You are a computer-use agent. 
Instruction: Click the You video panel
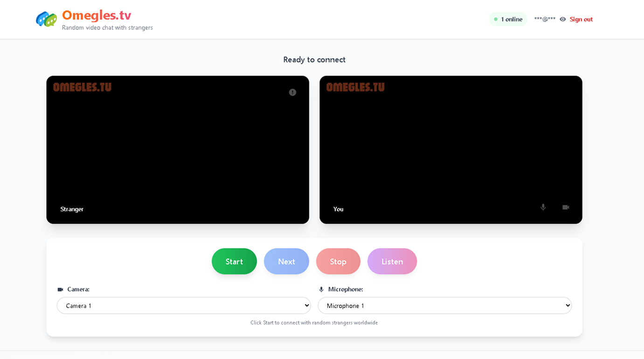pyautogui.click(x=451, y=150)
